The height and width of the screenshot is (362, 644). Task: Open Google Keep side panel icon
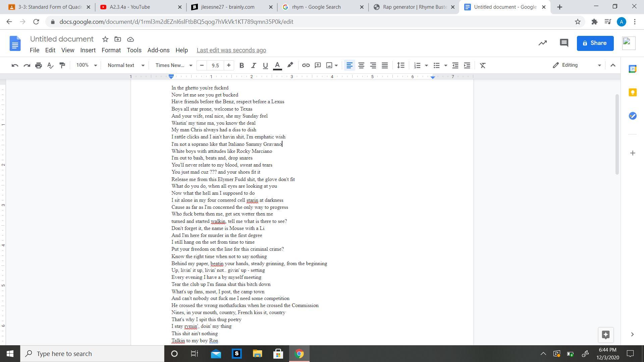[x=633, y=93]
